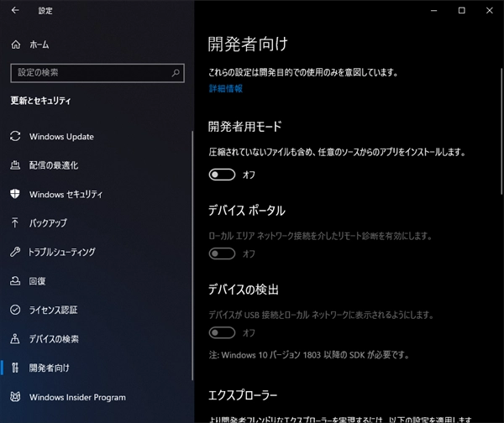Go to 配信の最適化 settings
The width and height of the screenshot is (504, 423).
(96, 165)
